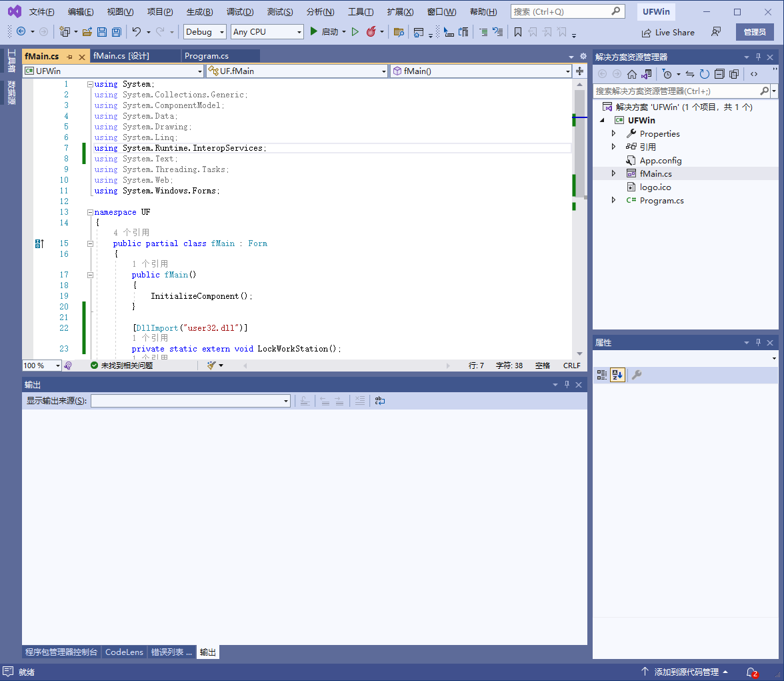Screen dimensions: 784x681
Task: Click Home icon in Solution Explorer toolbar
Action: point(632,74)
